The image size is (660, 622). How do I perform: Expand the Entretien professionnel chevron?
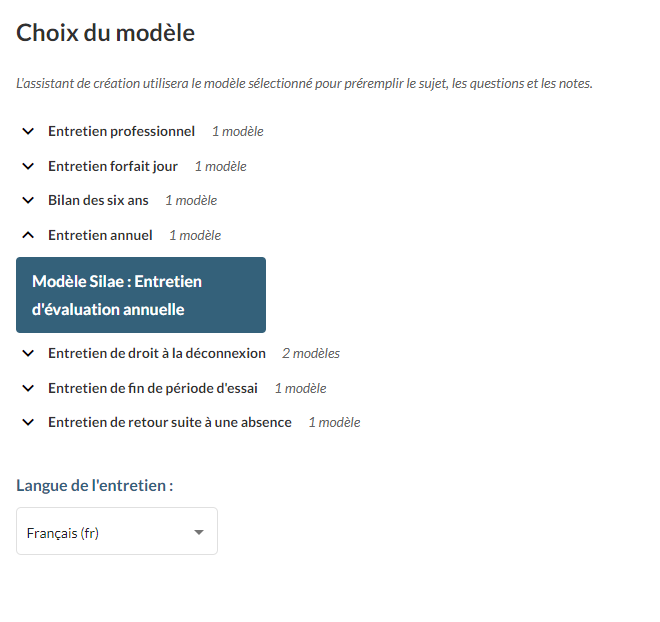pos(28,131)
